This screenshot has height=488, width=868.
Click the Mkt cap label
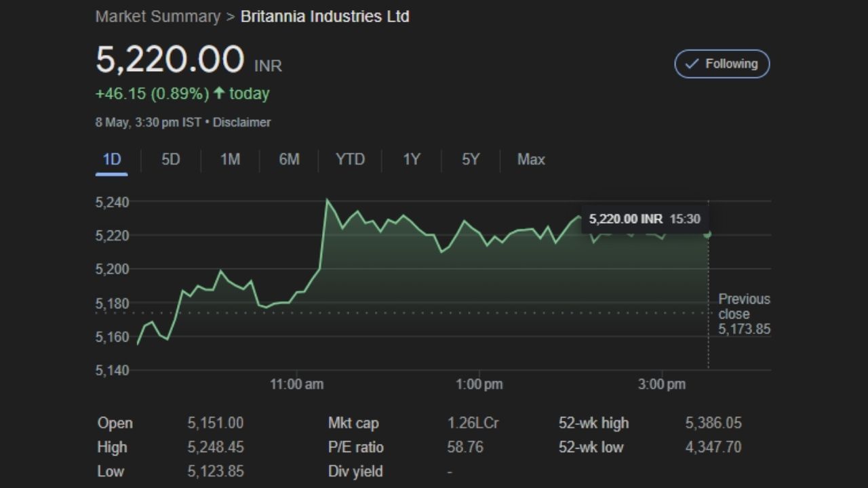pos(353,423)
